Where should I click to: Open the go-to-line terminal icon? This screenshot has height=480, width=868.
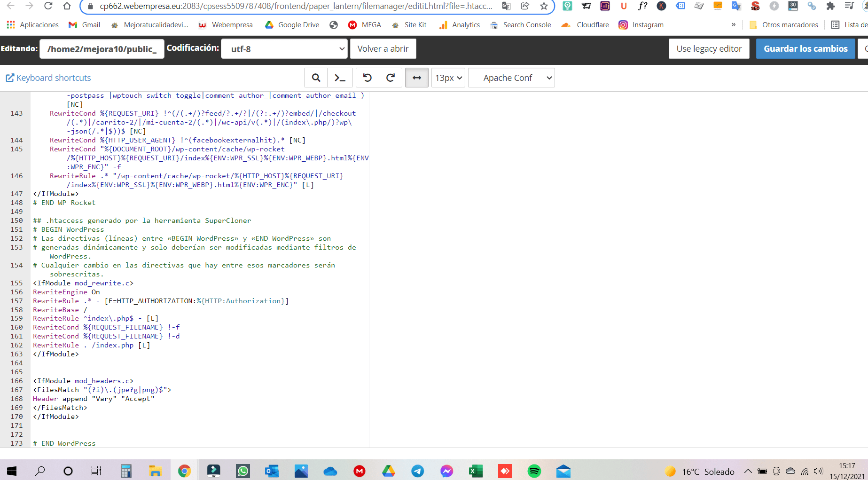[x=340, y=78]
